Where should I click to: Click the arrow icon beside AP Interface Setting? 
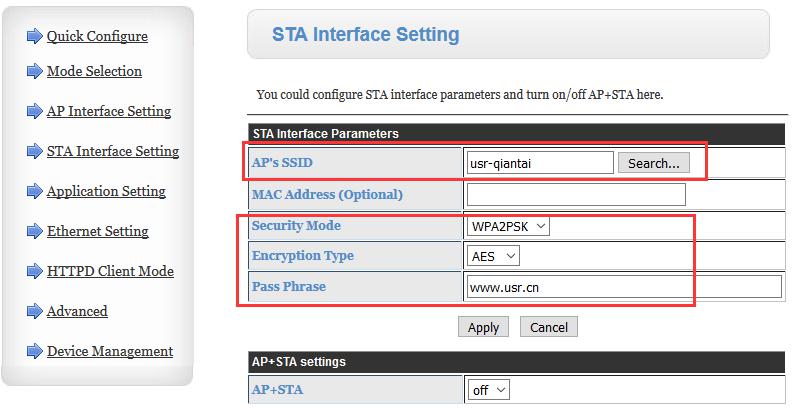click(x=35, y=111)
